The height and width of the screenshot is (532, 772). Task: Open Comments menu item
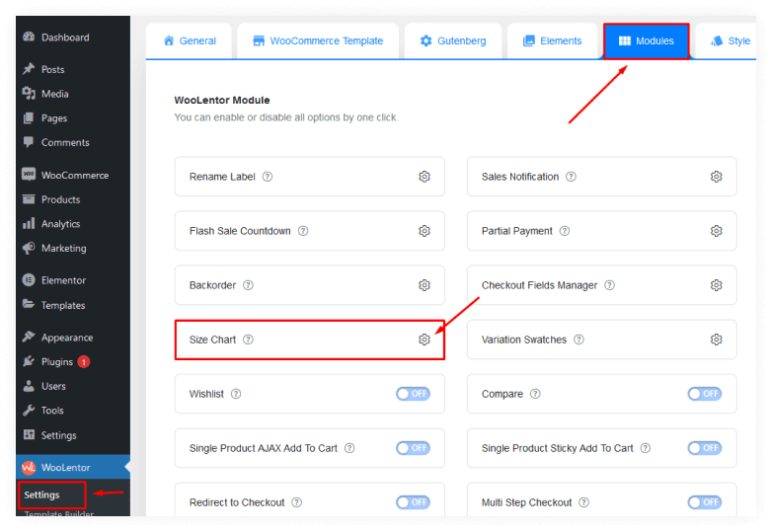pos(73,143)
